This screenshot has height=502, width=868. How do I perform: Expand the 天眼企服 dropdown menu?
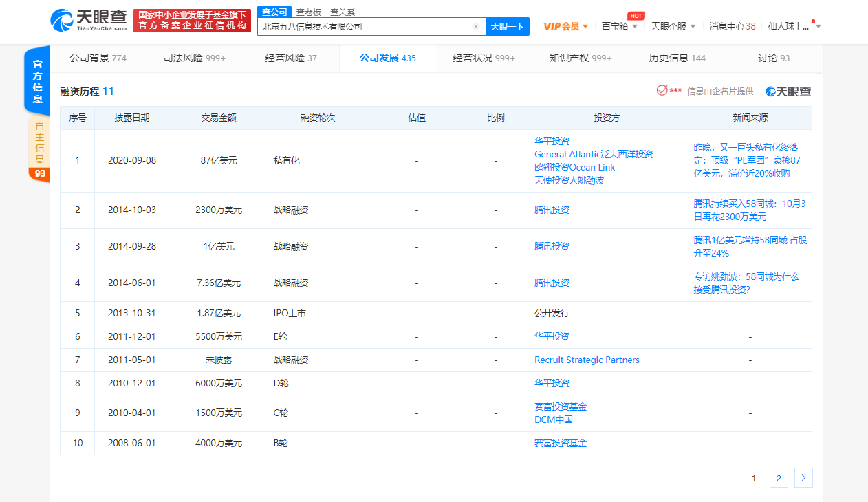click(x=671, y=24)
